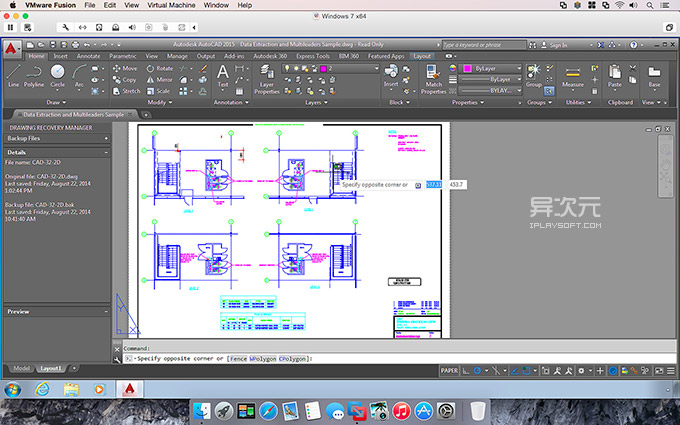This screenshot has width=680, height=425.
Task: Toggle clean screen icon in status bar
Action: pyautogui.click(x=659, y=371)
